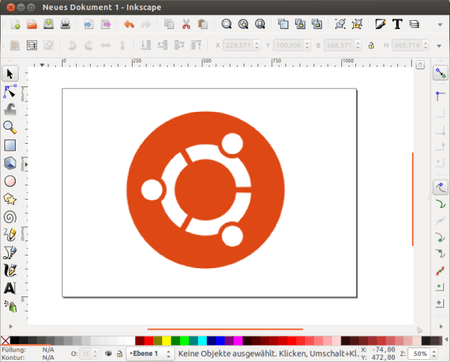Open the Ebene 1 layer dropdown

click(150, 354)
